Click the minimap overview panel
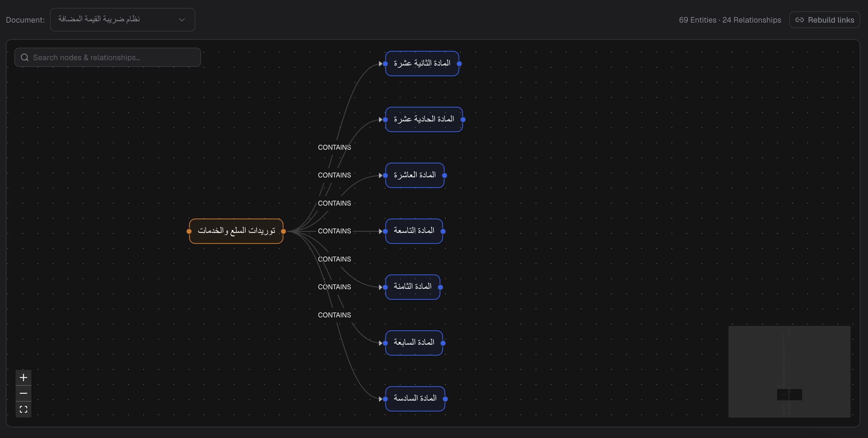The image size is (868, 438). point(789,371)
